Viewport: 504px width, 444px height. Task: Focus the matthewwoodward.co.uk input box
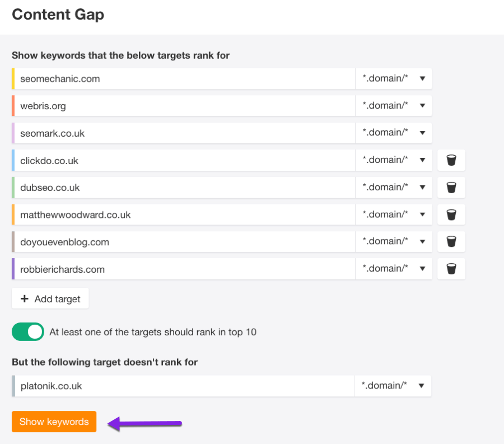tap(185, 214)
